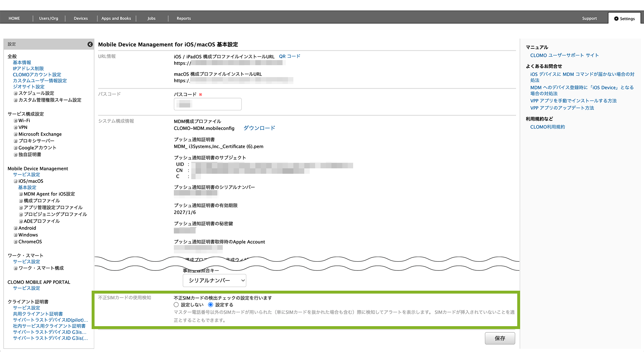Open the IPアドレス制限 link
644x362 pixels.
pos(28,69)
